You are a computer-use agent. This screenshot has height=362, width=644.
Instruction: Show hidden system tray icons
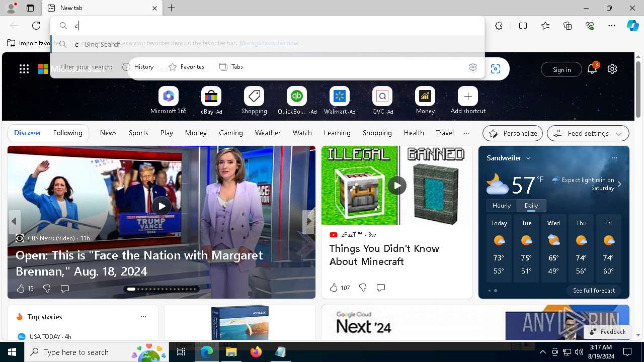tap(542, 352)
